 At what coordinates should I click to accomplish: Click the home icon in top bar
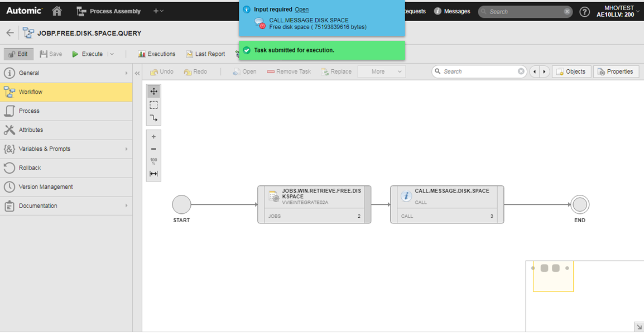click(x=57, y=11)
